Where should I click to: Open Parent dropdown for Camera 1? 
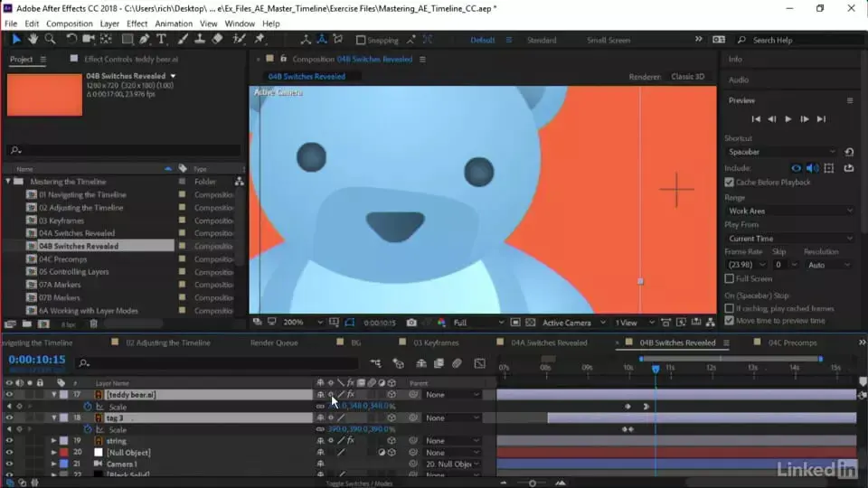pyautogui.click(x=452, y=465)
